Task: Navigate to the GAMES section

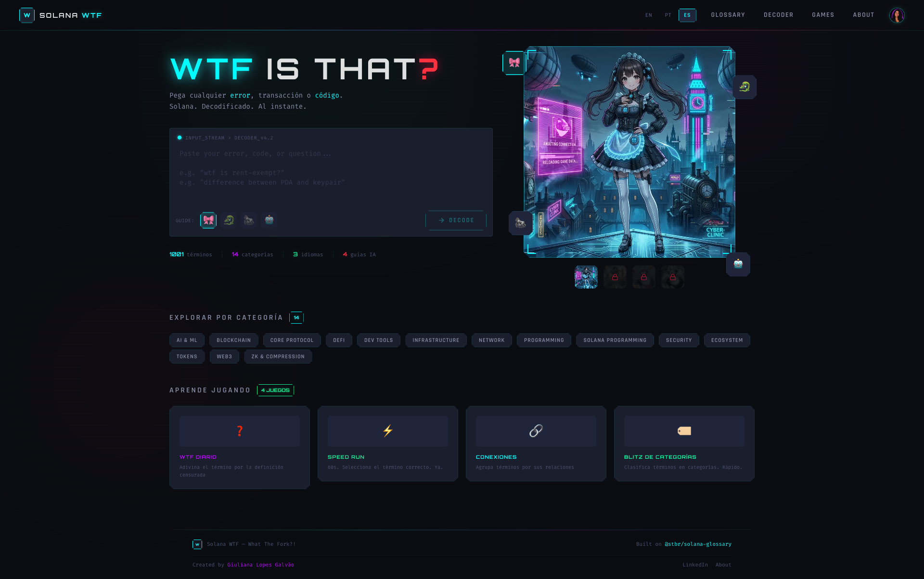Action: [823, 15]
